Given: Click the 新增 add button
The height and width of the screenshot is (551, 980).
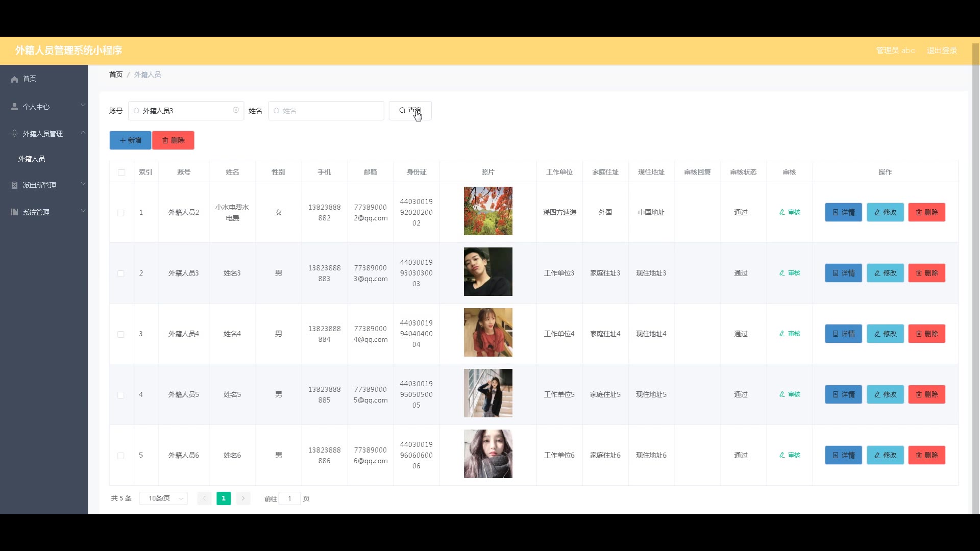Looking at the screenshot, I should [130, 140].
